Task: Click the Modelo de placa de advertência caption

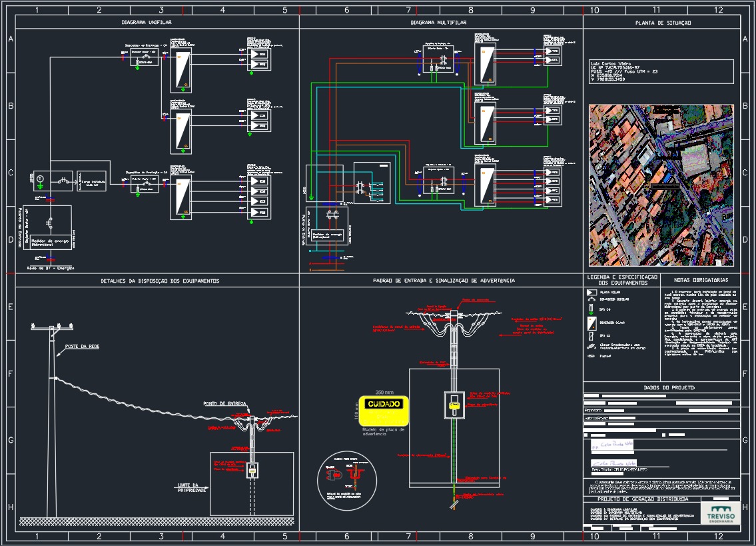Action: (x=383, y=431)
